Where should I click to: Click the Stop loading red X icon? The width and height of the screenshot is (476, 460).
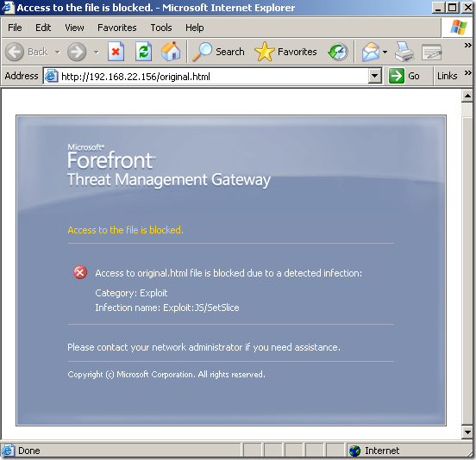[x=116, y=52]
